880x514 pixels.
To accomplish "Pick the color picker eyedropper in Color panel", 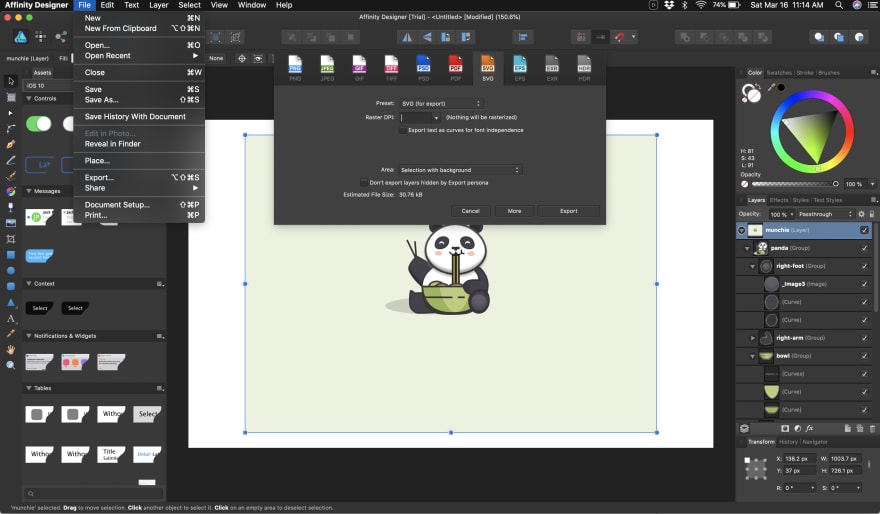I will [x=772, y=87].
